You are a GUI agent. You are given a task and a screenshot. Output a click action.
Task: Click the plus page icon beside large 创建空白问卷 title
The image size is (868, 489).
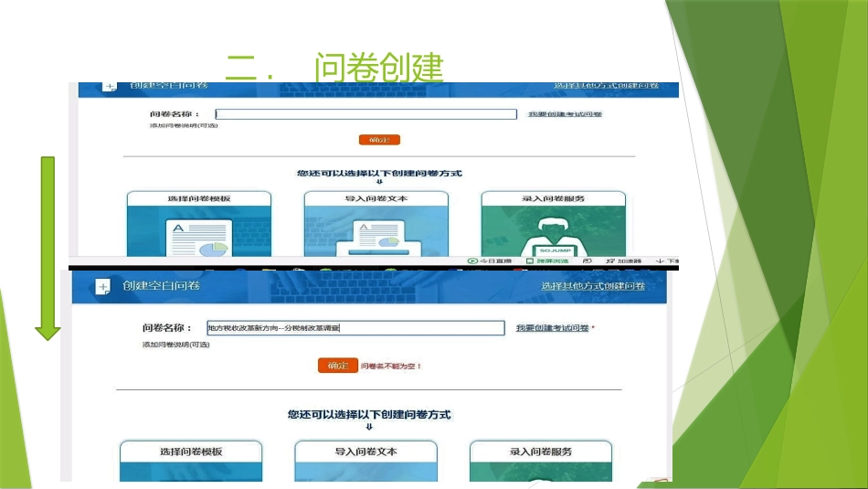[x=103, y=287]
